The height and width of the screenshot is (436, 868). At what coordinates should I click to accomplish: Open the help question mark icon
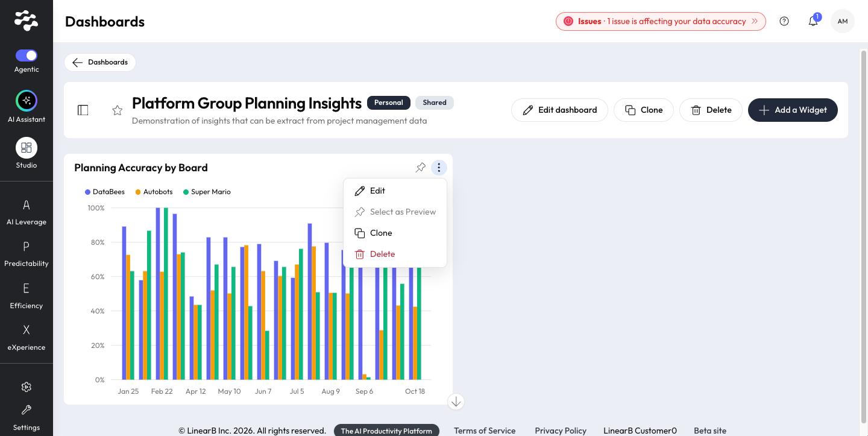pos(784,21)
